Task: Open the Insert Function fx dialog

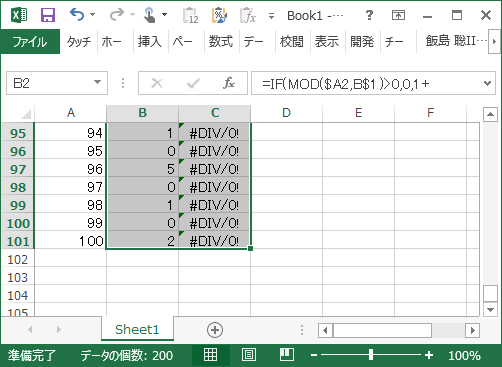Action: [229, 83]
